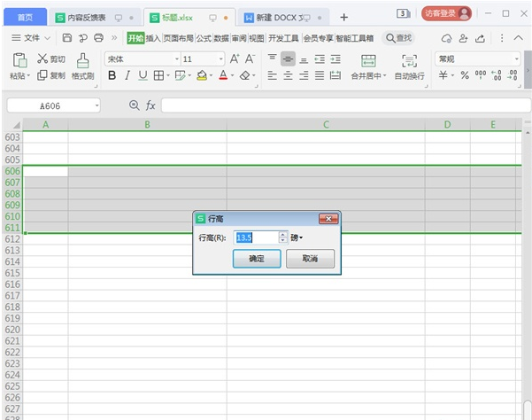The image size is (532, 420).
Task: Open the 插入 ribbon tab
Action: [153, 38]
